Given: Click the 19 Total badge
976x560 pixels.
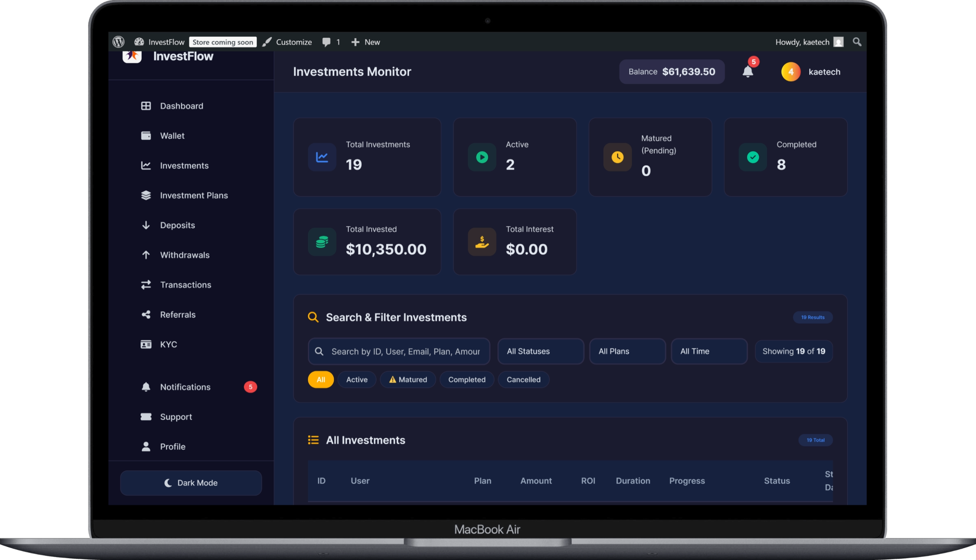Looking at the screenshot, I should (815, 440).
